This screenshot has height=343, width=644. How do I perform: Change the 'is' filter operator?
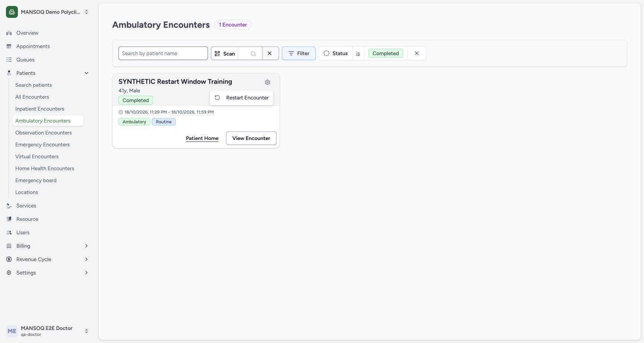(358, 54)
